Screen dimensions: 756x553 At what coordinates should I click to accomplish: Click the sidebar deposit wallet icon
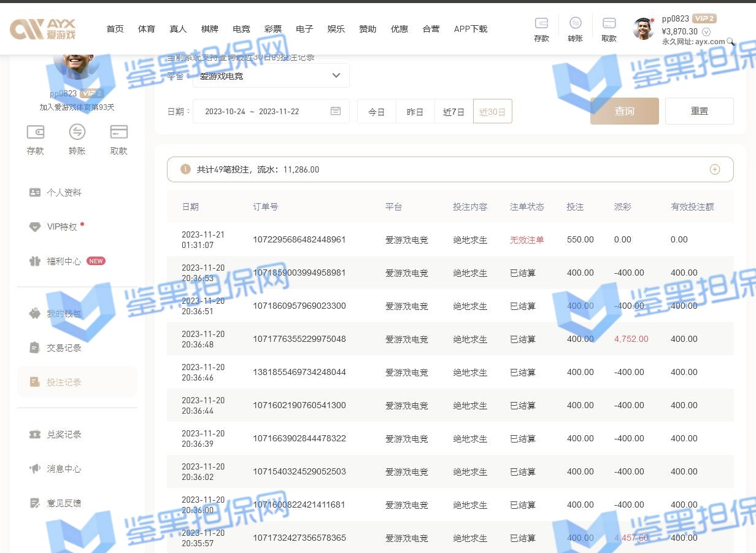point(36,132)
